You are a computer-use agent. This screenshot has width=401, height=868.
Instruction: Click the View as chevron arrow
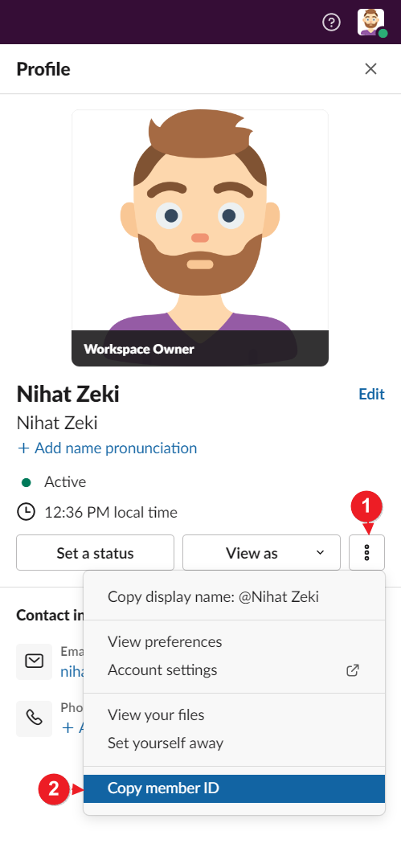[320, 552]
